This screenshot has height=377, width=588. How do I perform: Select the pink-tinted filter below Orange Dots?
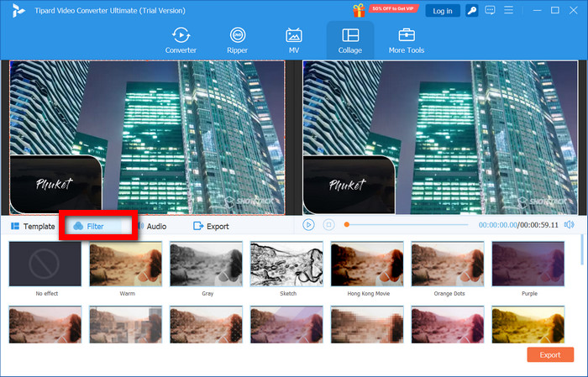point(448,325)
